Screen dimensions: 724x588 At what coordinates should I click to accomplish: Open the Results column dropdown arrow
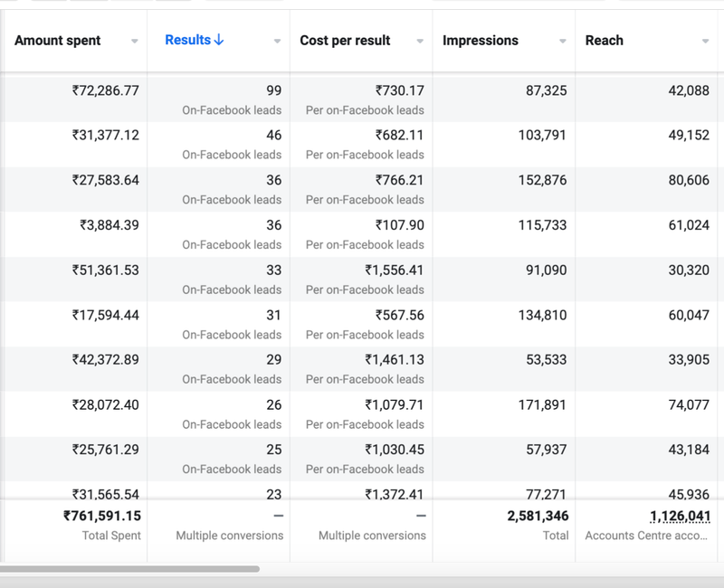278,42
